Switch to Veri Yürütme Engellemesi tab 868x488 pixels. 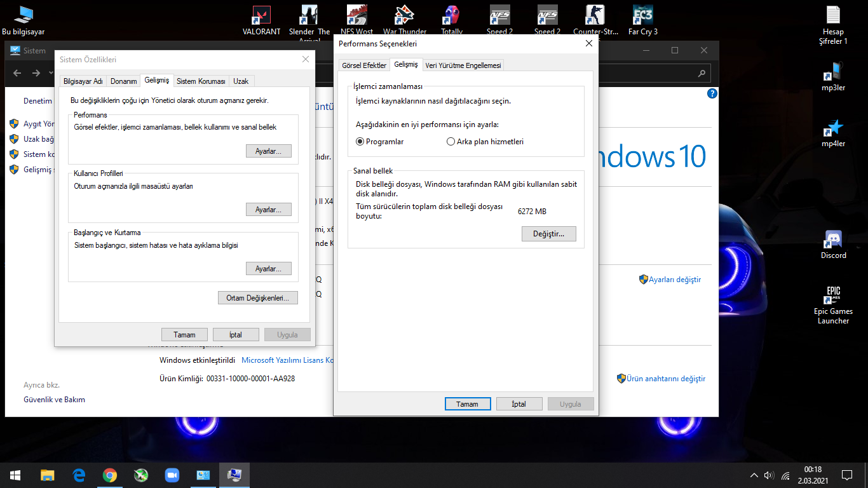pos(463,65)
